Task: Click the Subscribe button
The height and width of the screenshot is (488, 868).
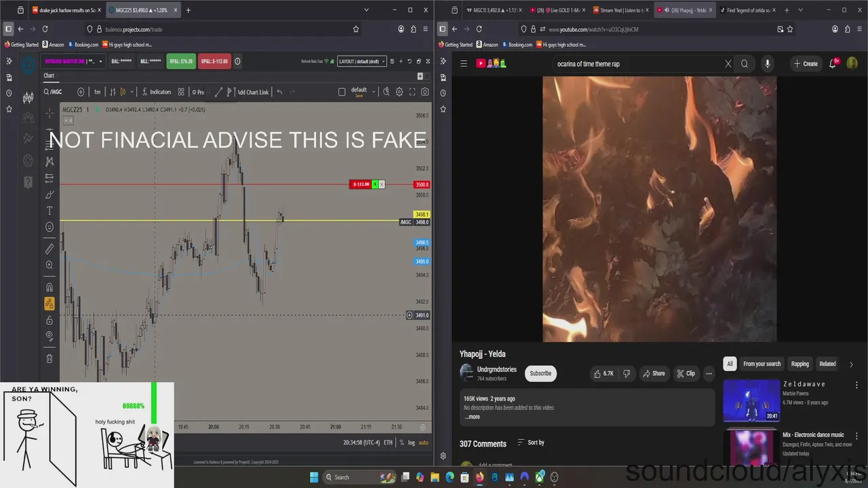Action: coord(540,373)
